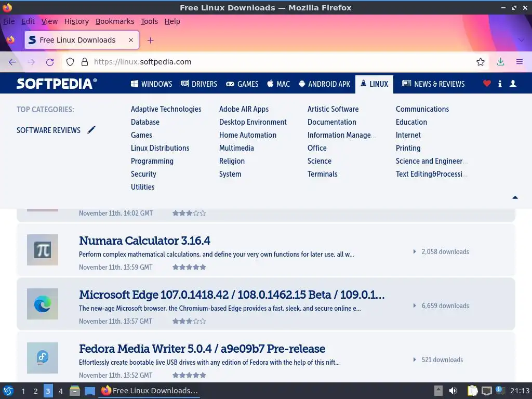Open the volume speaker tray icon
Viewport: 532px width, 399px height.
453,391
